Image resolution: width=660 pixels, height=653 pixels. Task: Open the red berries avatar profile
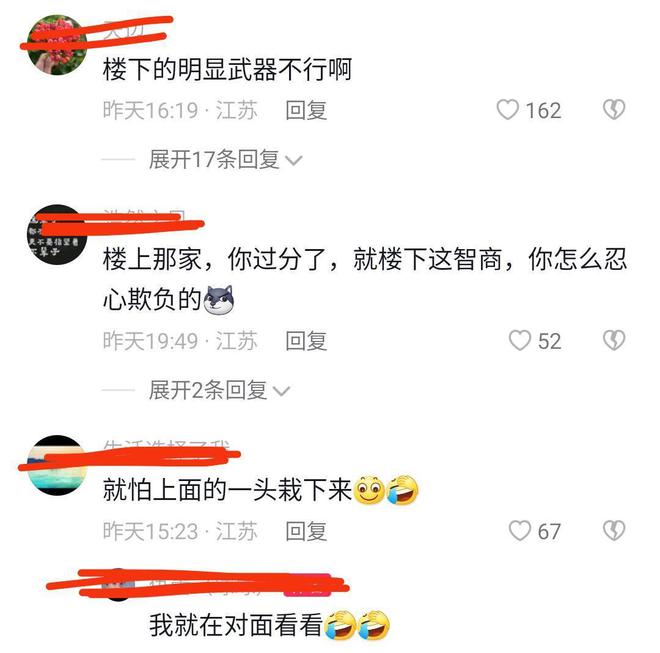[x=57, y=45]
